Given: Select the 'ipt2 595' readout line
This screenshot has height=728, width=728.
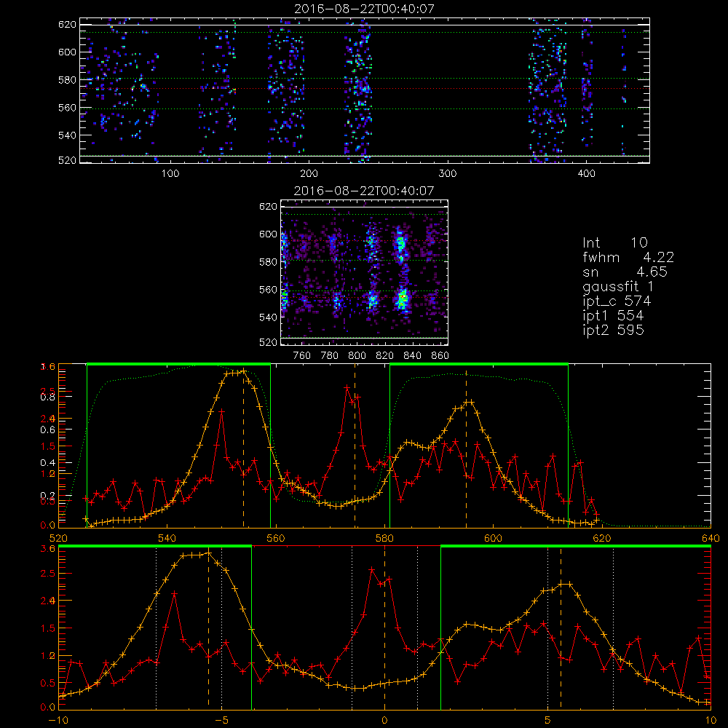Looking at the screenshot, I should click(613, 330).
